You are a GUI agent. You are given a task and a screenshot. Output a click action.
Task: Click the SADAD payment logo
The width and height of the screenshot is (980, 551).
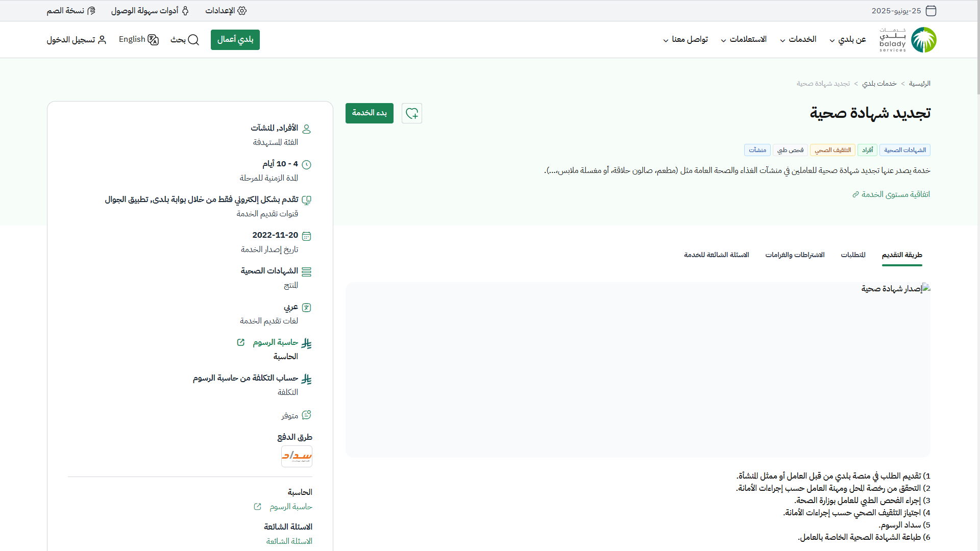[x=297, y=456]
